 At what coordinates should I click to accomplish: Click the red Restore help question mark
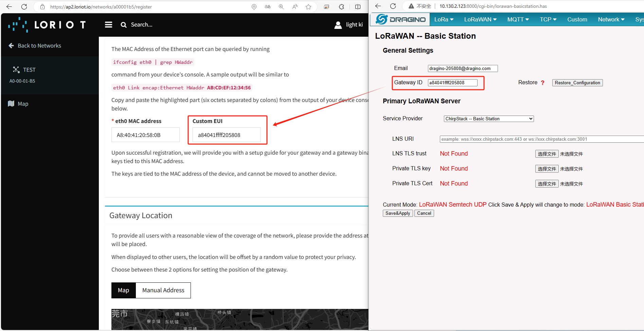pos(543,83)
